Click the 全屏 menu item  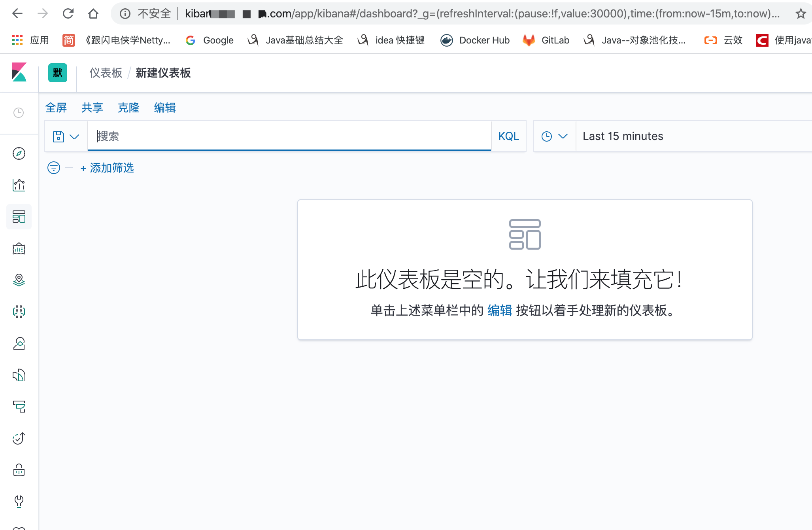pyautogui.click(x=56, y=108)
